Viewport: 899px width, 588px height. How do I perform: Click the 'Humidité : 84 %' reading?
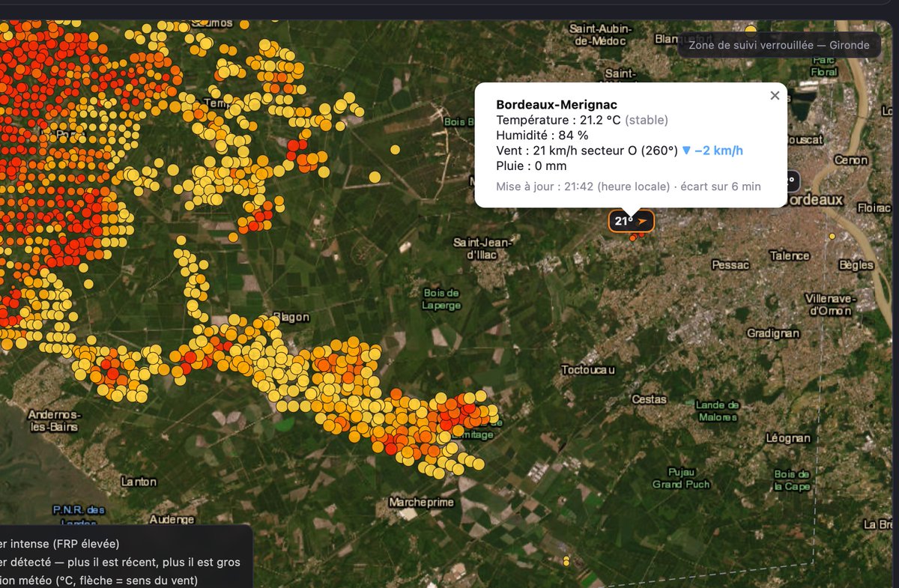[x=542, y=136]
